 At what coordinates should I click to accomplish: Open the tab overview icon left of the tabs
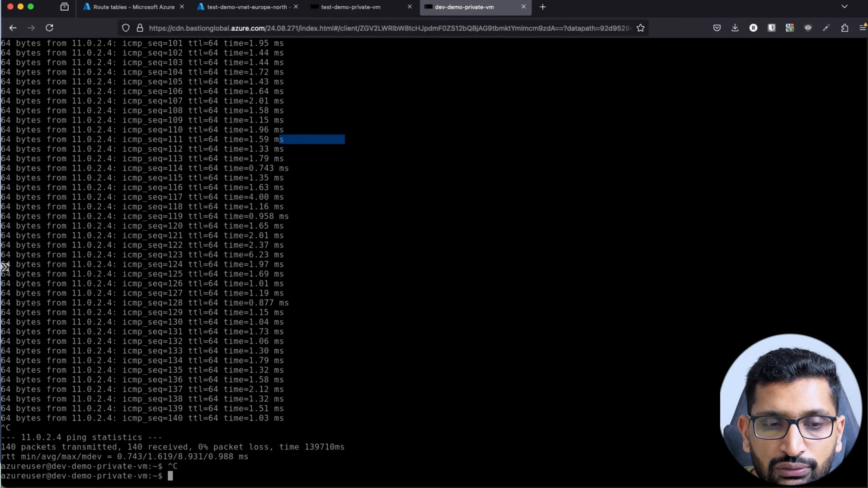64,7
